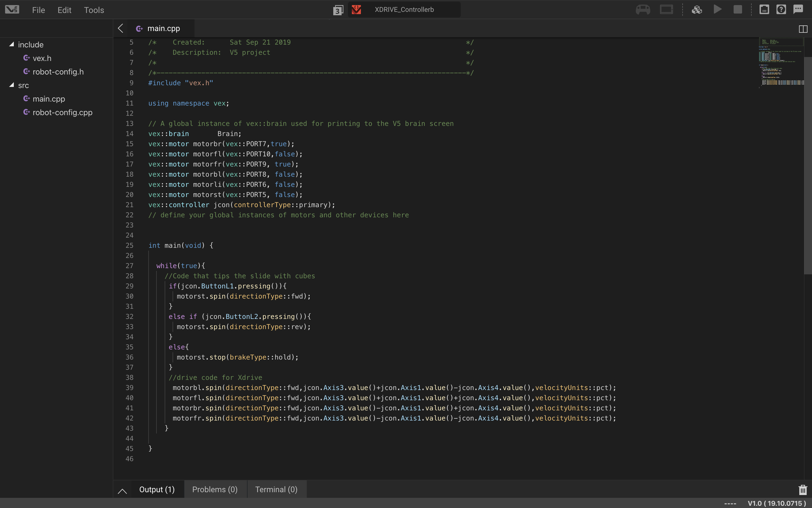812x508 pixels.
Task: Click the #include "vex.h" line
Action: [180, 83]
